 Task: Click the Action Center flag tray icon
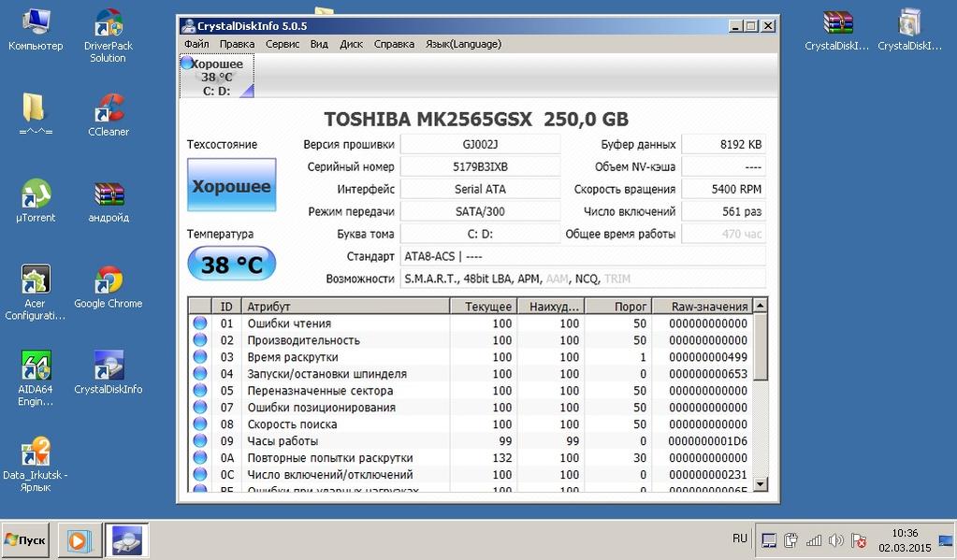pyautogui.click(x=858, y=540)
